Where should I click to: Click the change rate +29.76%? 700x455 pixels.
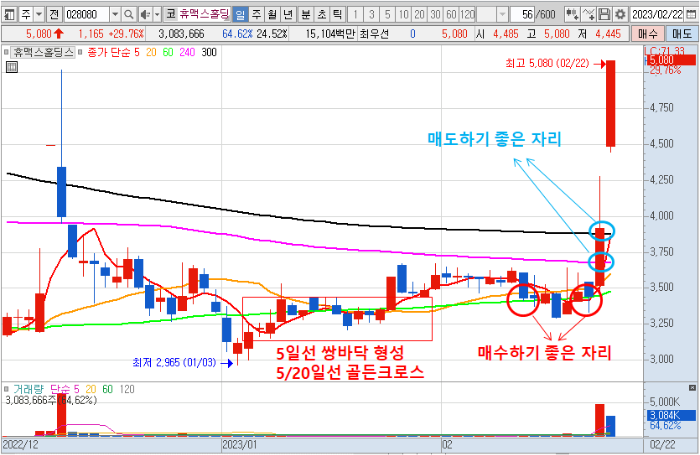point(126,34)
